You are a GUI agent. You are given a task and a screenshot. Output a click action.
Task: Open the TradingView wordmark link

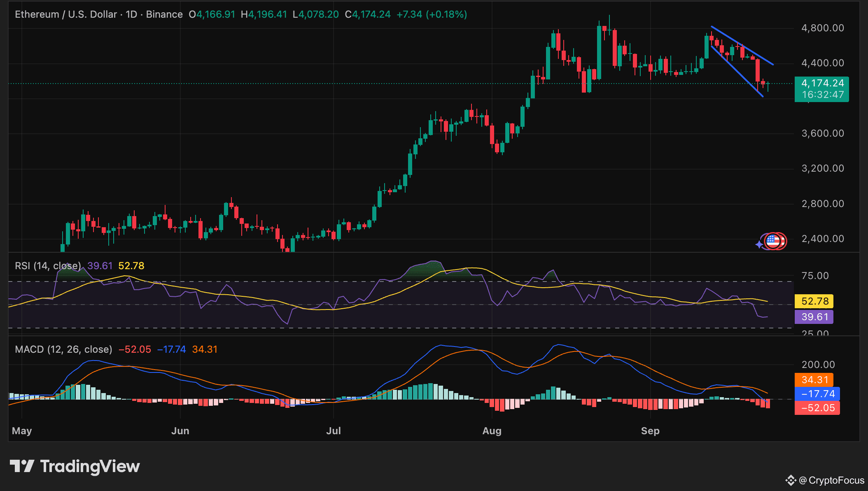[x=90, y=466]
